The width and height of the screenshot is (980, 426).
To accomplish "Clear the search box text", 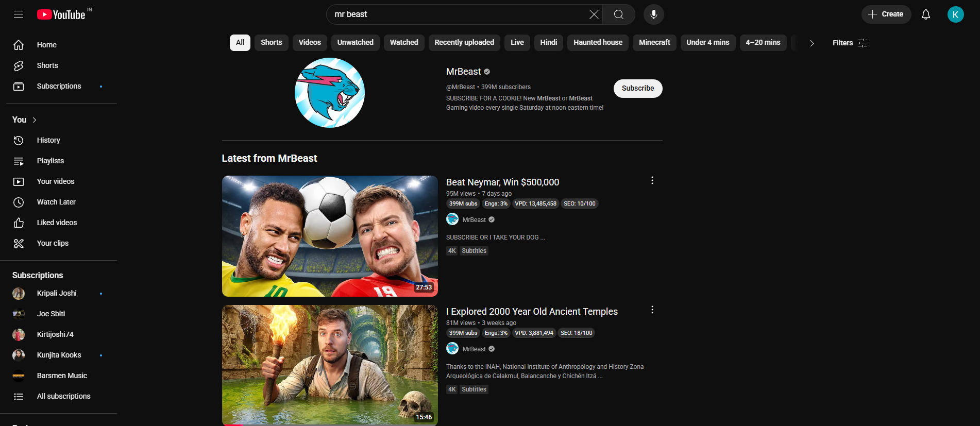I will pos(594,14).
